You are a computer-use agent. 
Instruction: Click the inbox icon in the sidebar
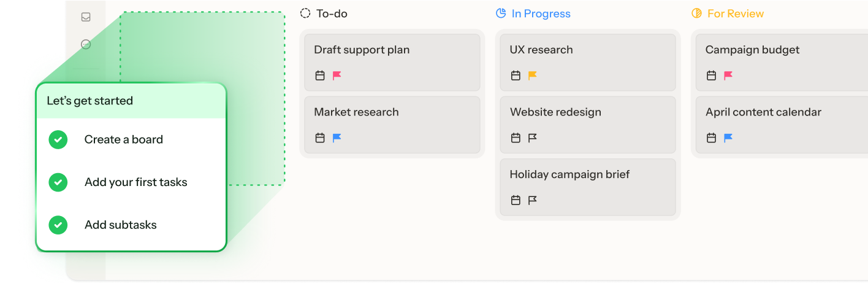click(86, 17)
